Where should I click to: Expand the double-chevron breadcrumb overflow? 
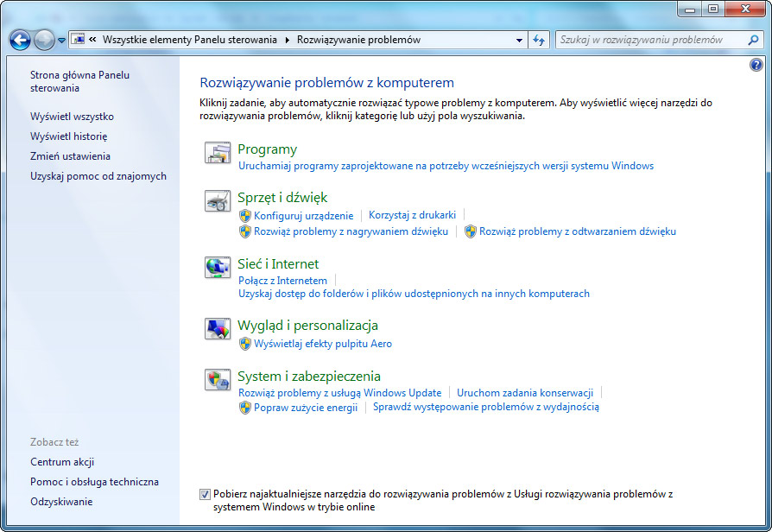[x=92, y=40]
